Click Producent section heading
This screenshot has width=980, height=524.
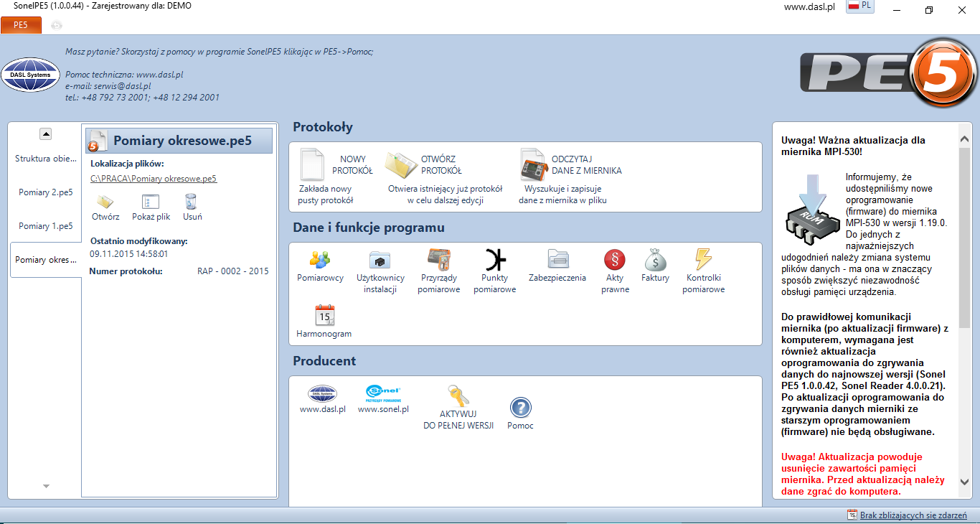pos(324,361)
